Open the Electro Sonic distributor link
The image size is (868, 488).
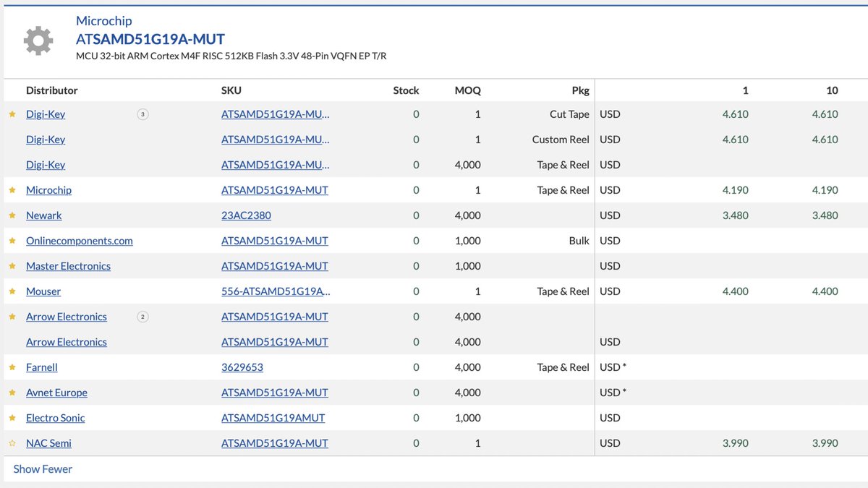click(56, 418)
